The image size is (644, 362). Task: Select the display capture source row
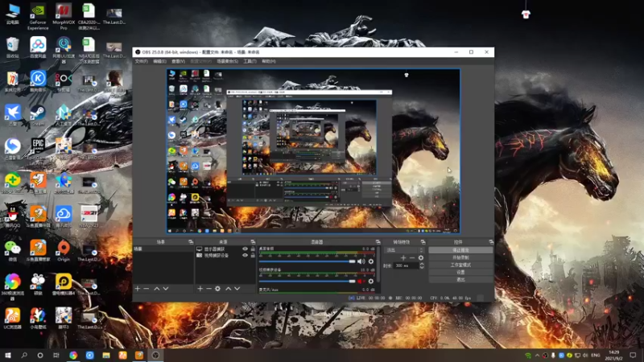[225, 249]
